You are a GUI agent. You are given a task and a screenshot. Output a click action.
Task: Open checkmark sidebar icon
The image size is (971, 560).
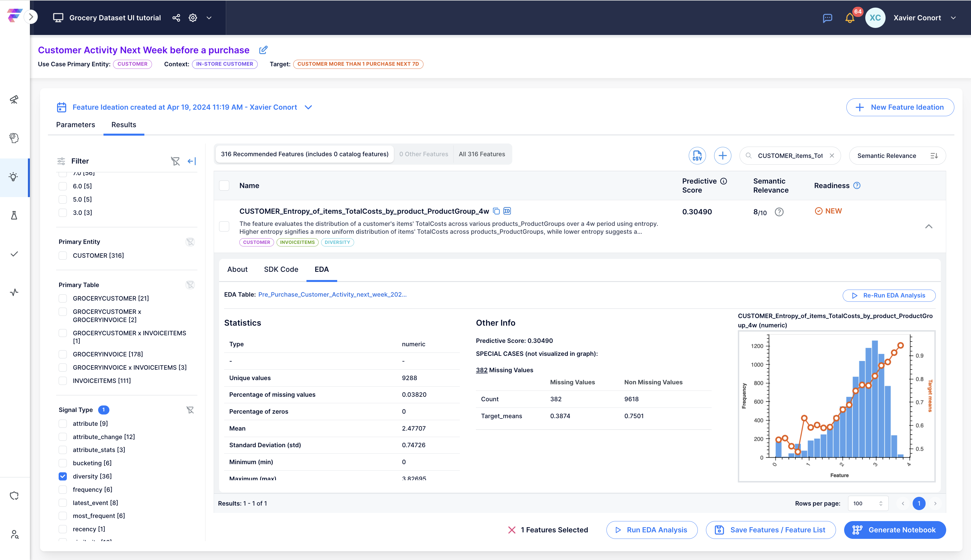coord(14,254)
